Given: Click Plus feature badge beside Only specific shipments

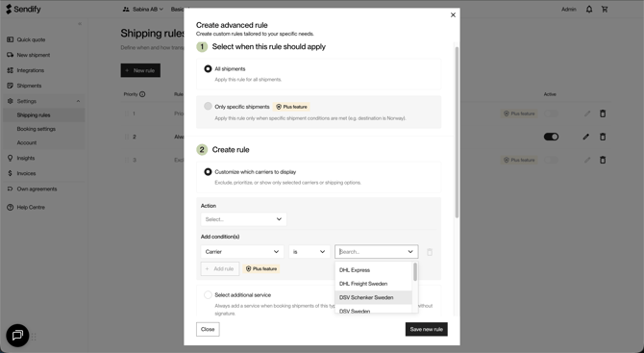Looking at the screenshot, I should pos(291,107).
